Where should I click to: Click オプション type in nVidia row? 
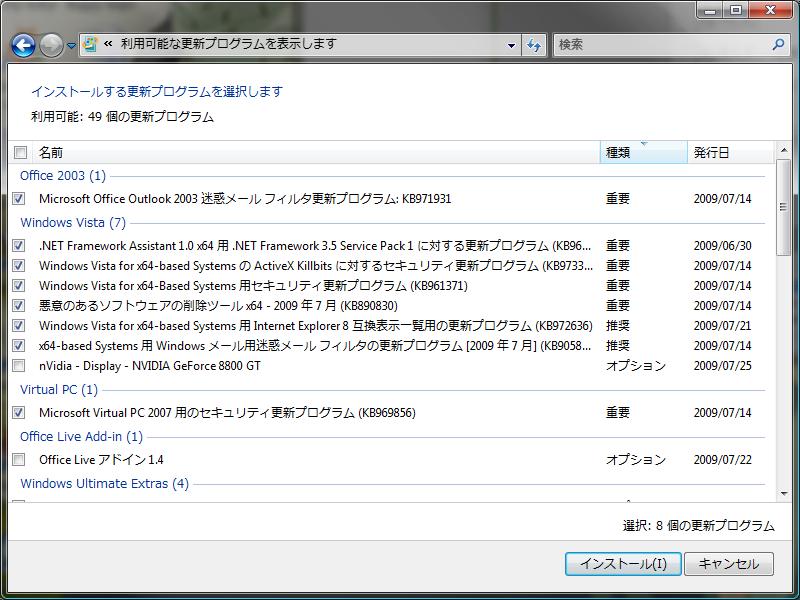point(636,366)
